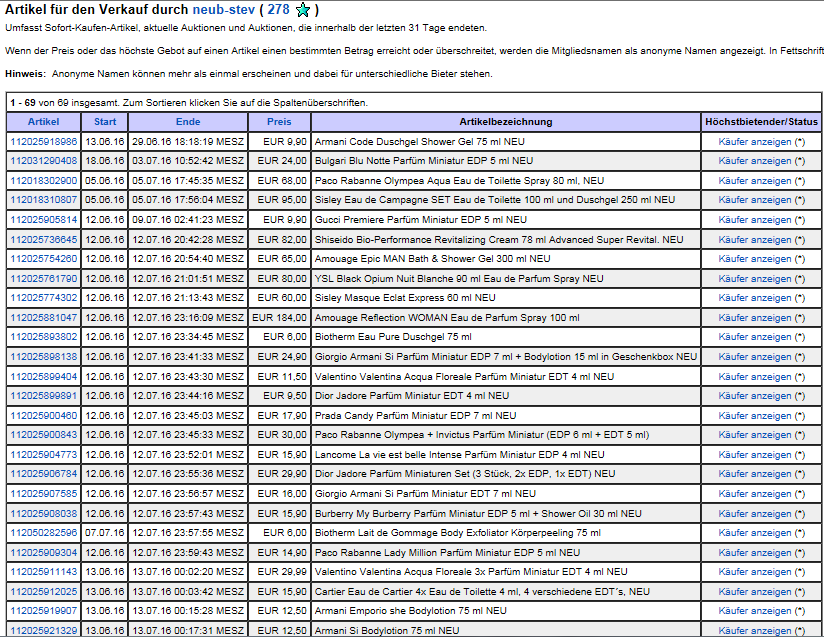Show buyer for YSL Black Opium row
Viewport: 824px width, 637px height.
[x=755, y=279]
